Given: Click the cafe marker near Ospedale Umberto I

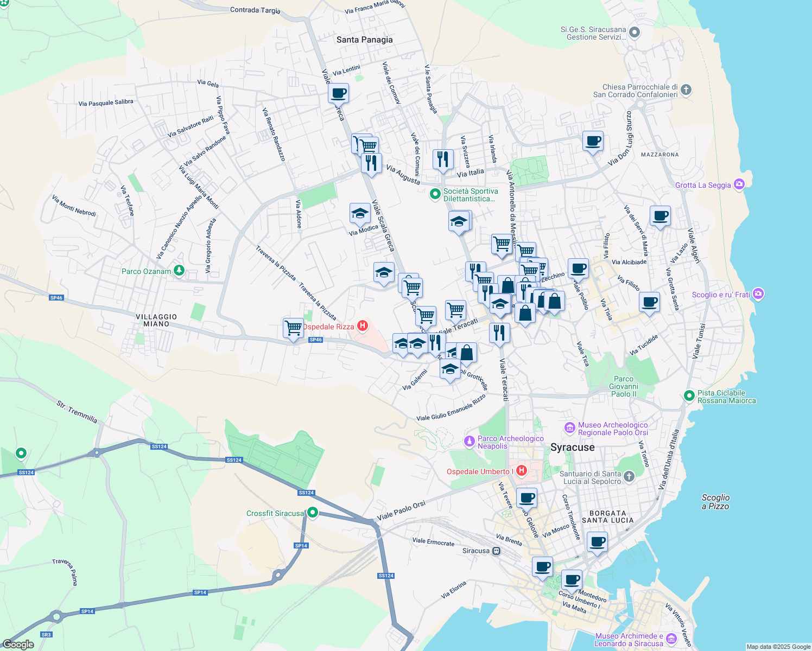Looking at the screenshot, I should point(526,498).
